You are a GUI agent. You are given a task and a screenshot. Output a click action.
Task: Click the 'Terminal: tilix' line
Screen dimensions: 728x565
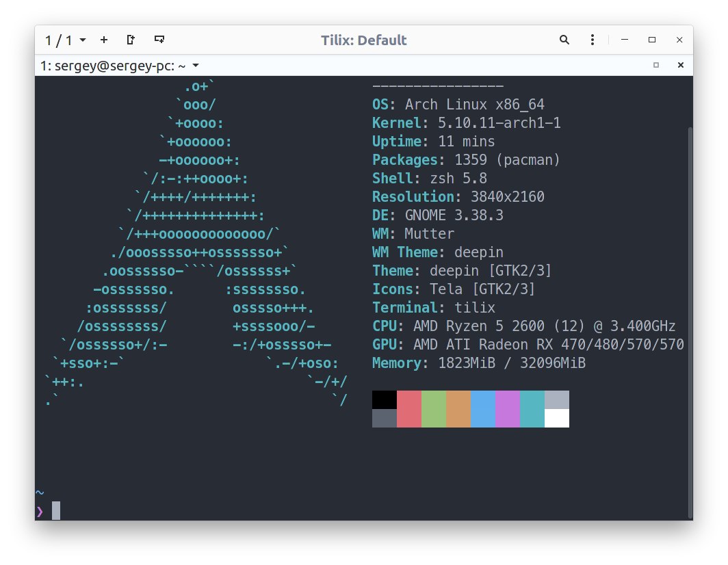pos(433,308)
